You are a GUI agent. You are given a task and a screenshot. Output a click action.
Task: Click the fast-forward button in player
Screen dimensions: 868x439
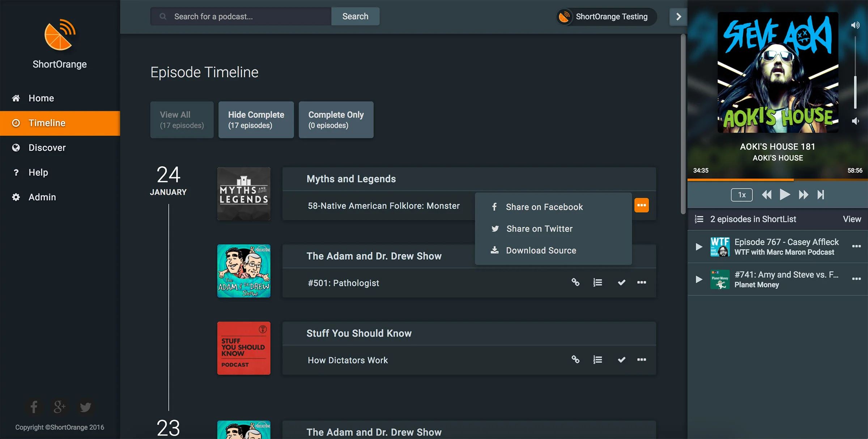(x=803, y=195)
